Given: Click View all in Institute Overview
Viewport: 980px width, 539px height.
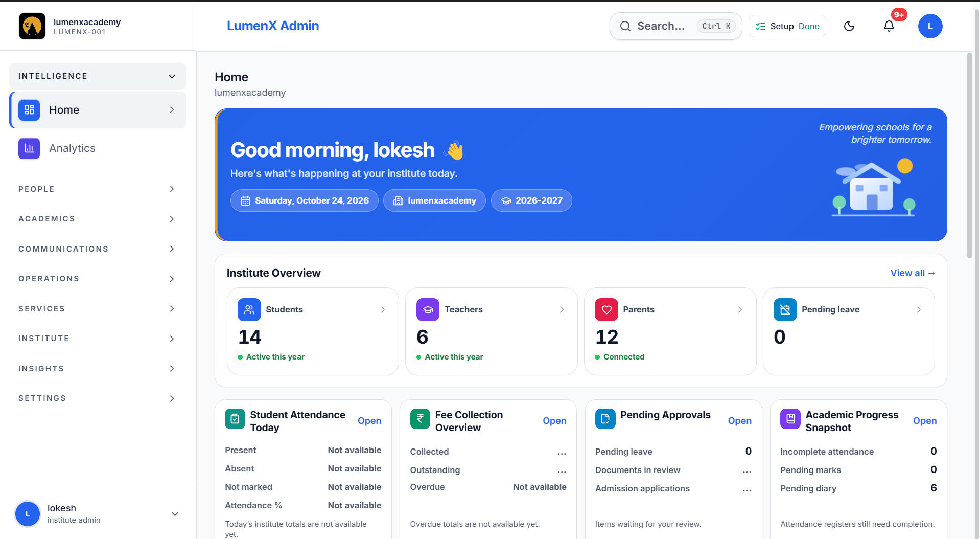Looking at the screenshot, I should [913, 273].
